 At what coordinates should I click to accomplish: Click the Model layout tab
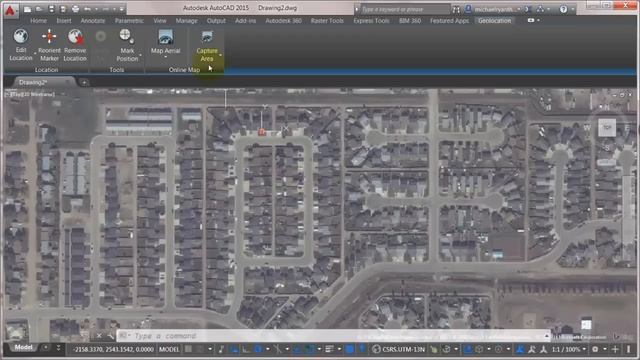(x=24, y=348)
